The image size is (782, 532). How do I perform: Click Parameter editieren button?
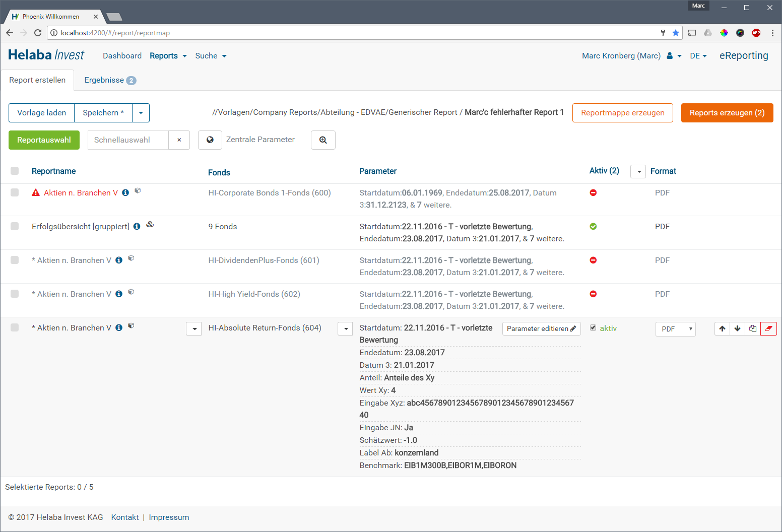coord(541,328)
